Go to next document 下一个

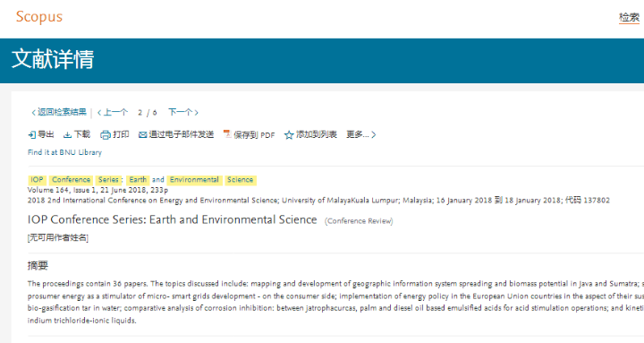click(x=181, y=112)
